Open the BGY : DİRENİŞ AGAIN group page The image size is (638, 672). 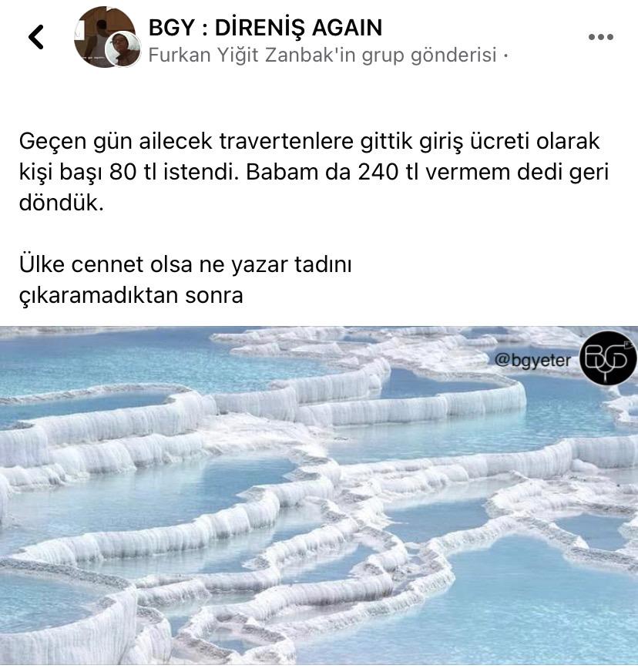[265, 28]
